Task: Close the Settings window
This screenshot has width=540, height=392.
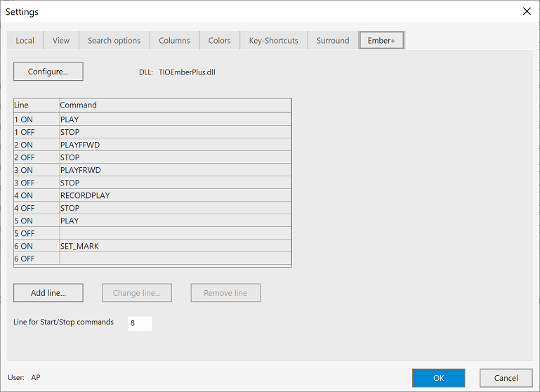Action: click(x=527, y=11)
